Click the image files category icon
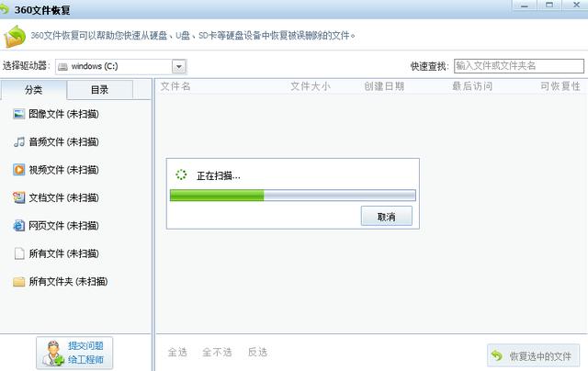This screenshot has width=588, height=371. tap(18, 114)
